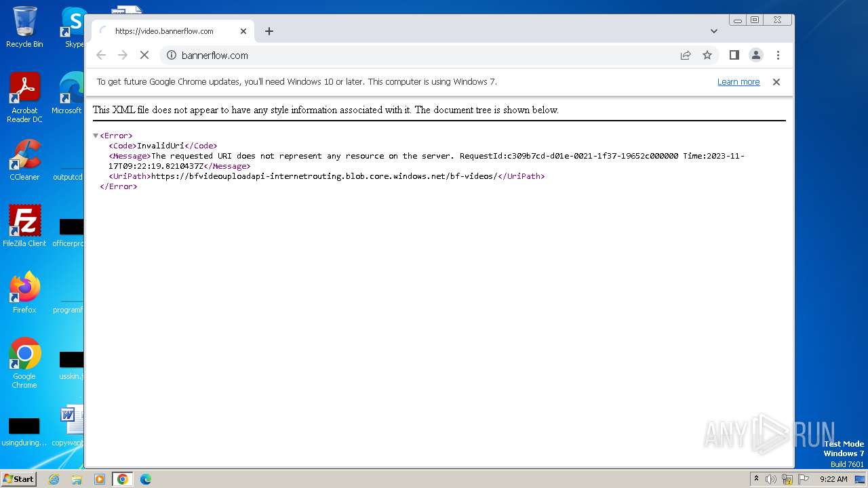Open File Explorer from taskbar
Viewport: 868px width, 488px height.
(77, 479)
